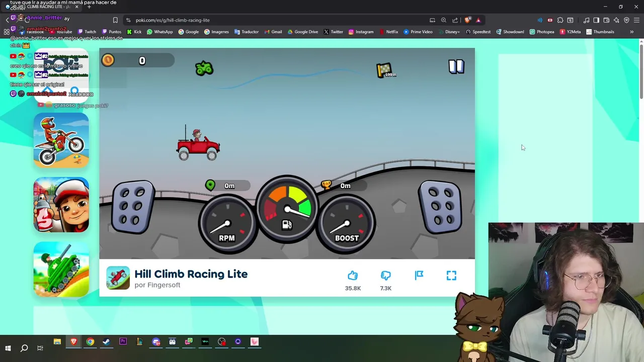The image size is (644, 362).
Task: Open the Prime Video bookmark
Action: click(x=418, y=32)
